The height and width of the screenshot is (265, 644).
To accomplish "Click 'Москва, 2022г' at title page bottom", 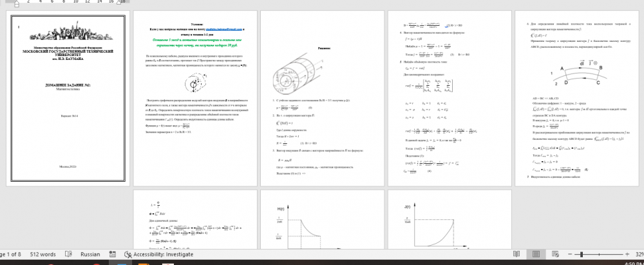I will (x=68, y=166).
